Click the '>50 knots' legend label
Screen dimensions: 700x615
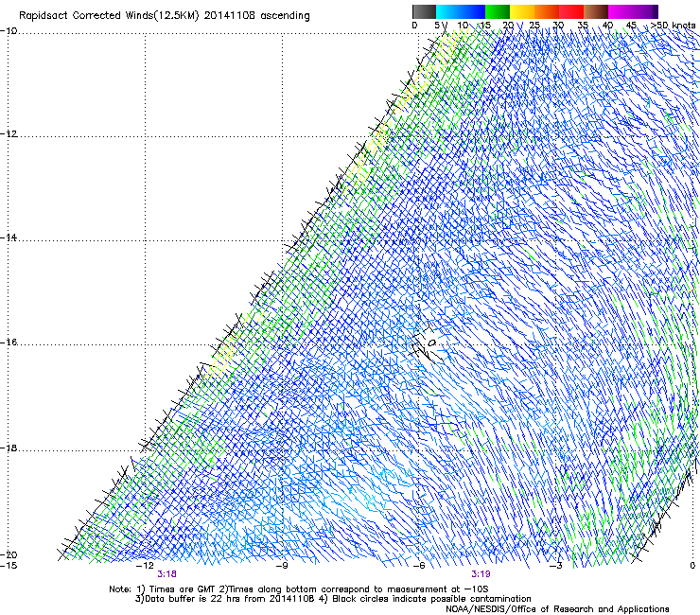tap(673, 26)
